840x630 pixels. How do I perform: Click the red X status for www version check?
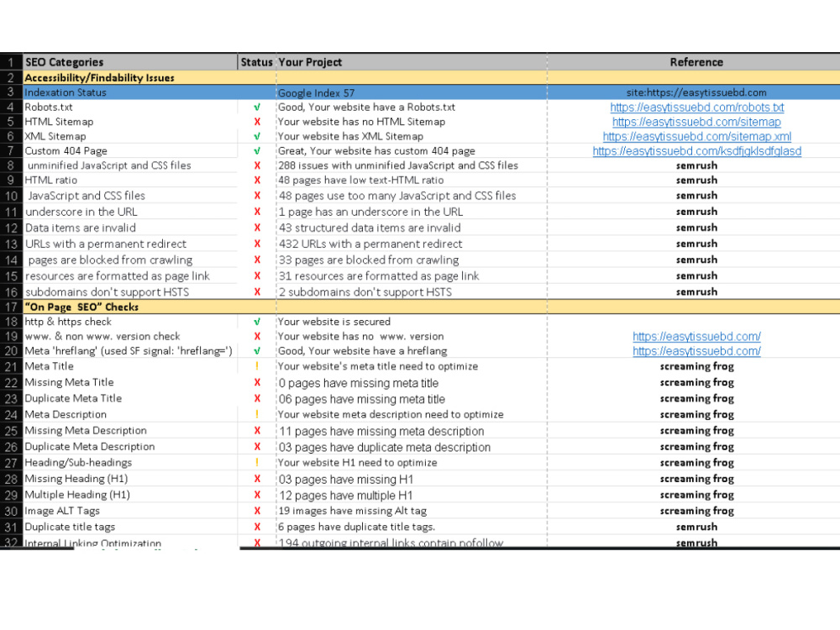[257, 337]
